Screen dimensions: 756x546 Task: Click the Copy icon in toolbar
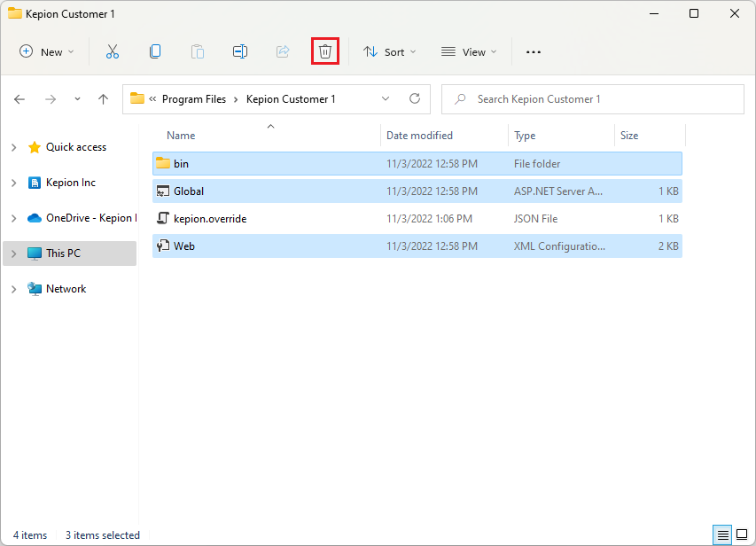tap(155, 51)
